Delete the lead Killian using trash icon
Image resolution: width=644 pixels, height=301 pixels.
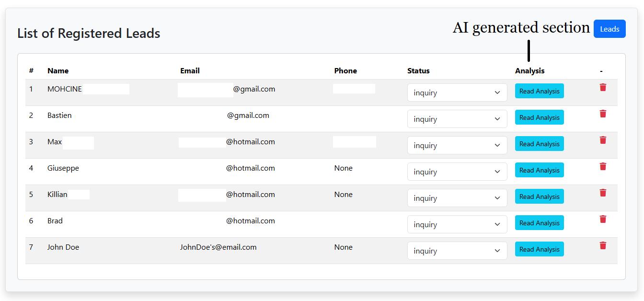pyautogui.click(x=603, y=193)
